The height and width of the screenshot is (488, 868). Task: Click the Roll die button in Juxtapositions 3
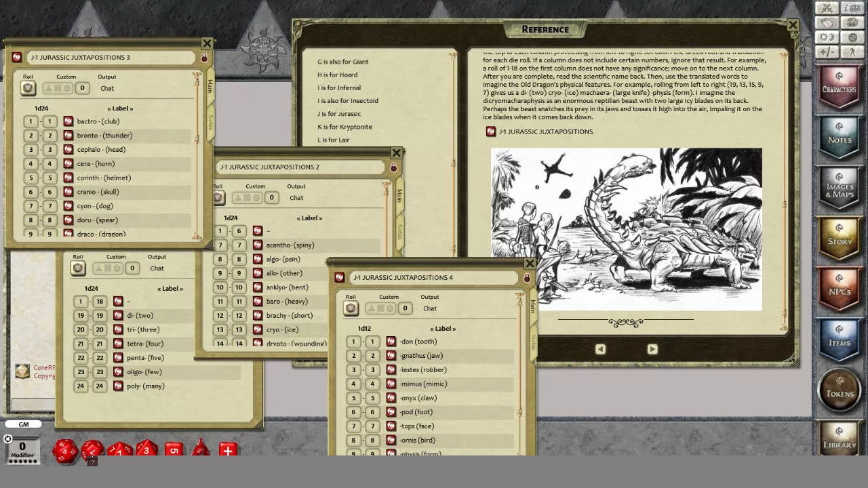point(28,88)
